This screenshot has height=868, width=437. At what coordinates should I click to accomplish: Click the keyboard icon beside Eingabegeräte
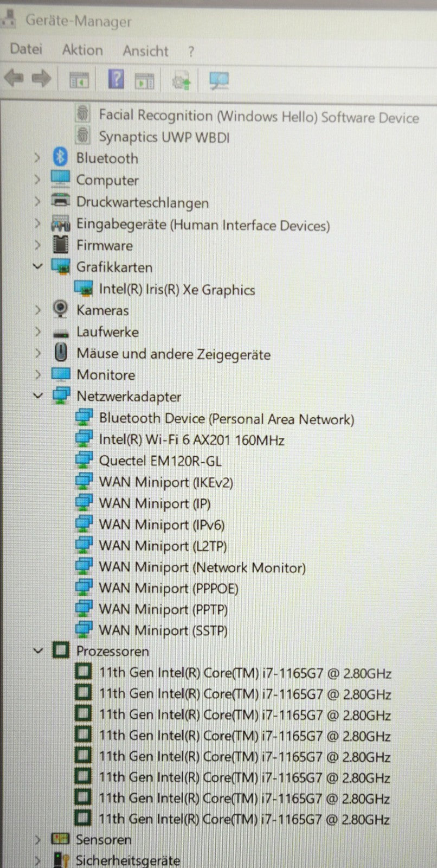[60, 224]
